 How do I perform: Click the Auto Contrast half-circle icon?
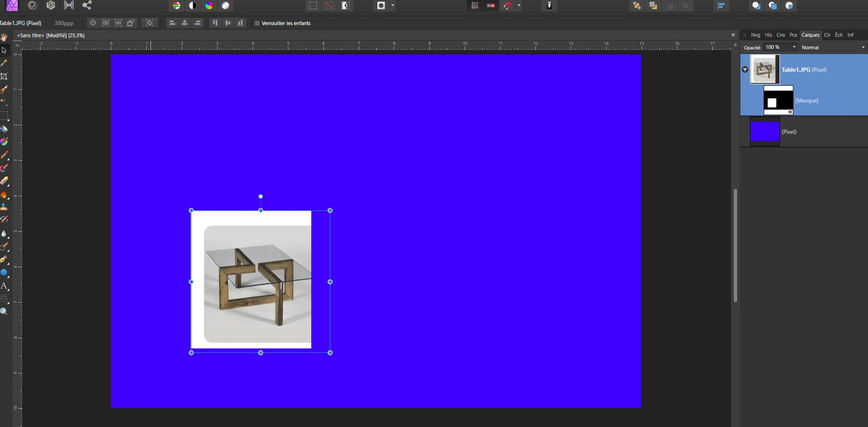(x=193, y=5)
